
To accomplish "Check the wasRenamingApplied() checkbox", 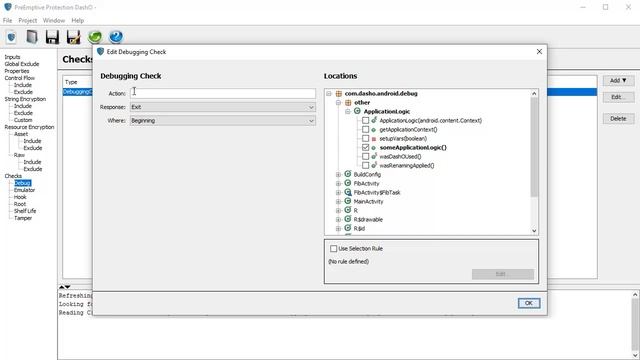I will click(365, 165).
